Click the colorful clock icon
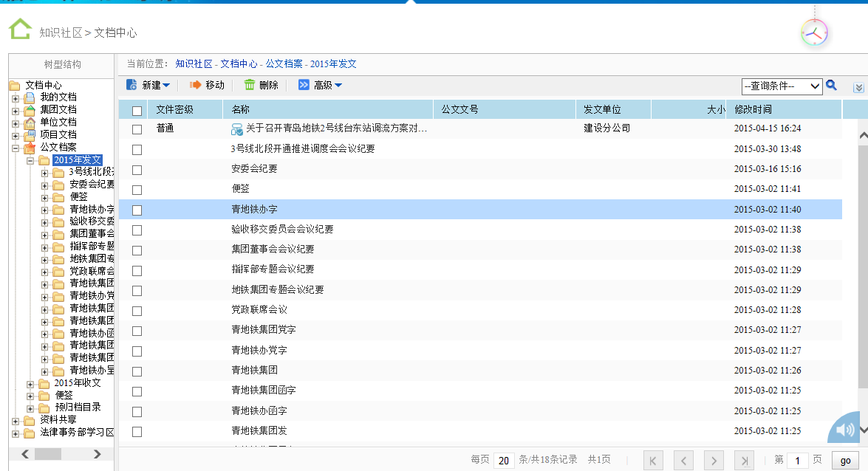868x471 pixels. [x=814, y=32]
